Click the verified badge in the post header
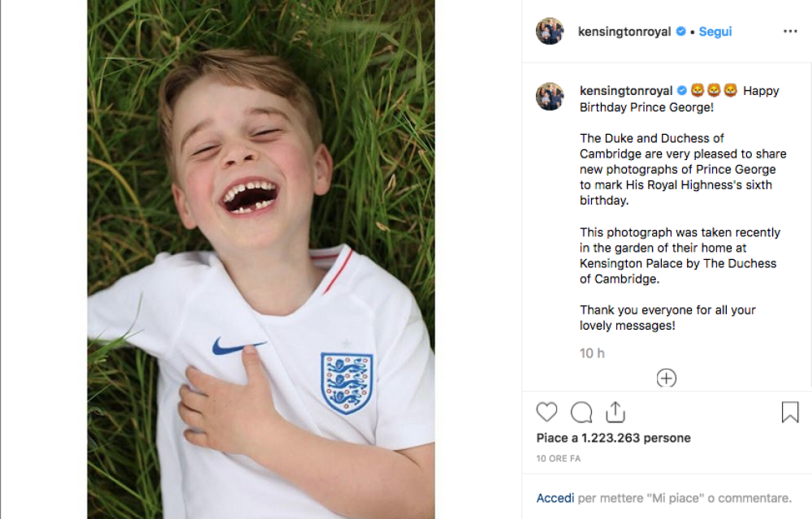 point(680,32)
